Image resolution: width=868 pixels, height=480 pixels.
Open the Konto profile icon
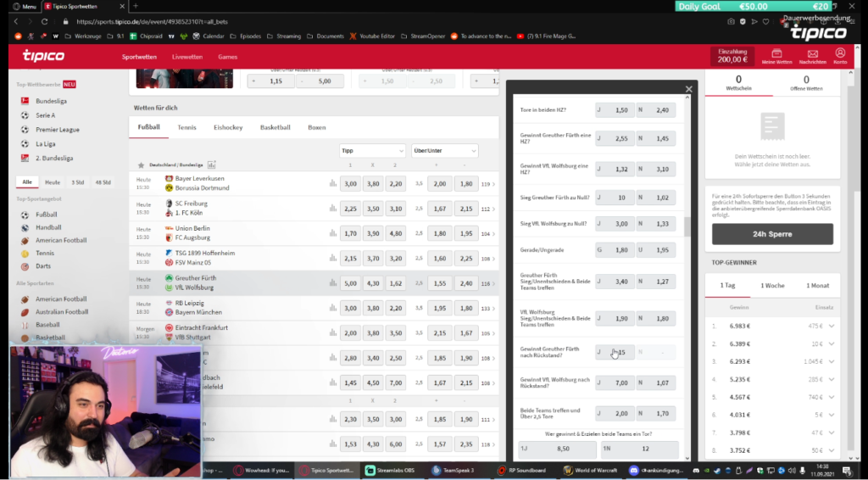(840, 56)
